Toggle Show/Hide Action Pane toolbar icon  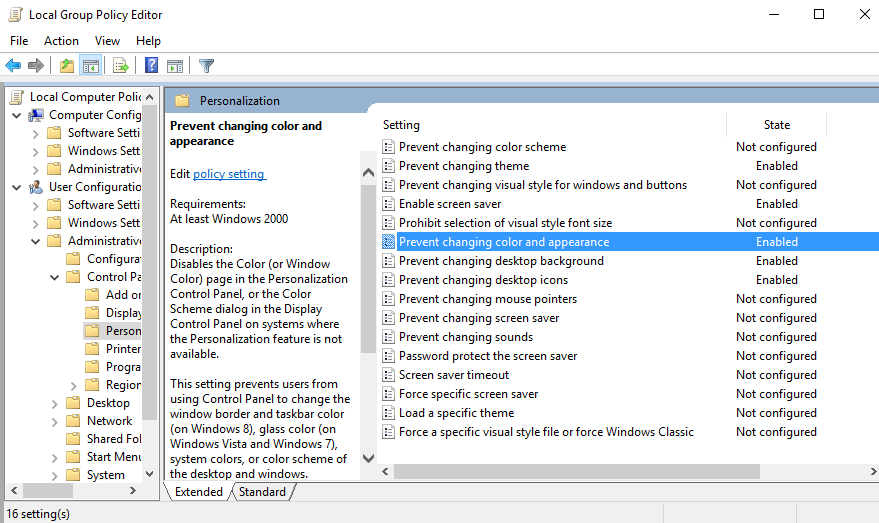tap(175, 66)
